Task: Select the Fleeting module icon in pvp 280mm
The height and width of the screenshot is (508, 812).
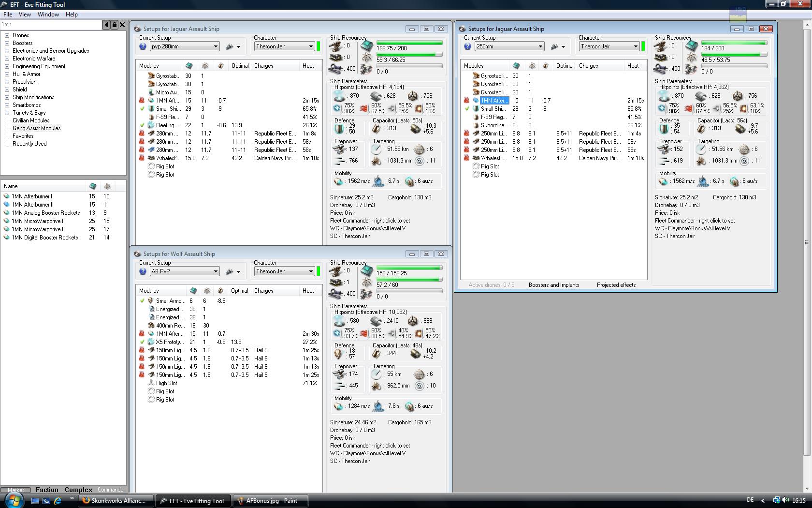Action: [x=151, y=125]
